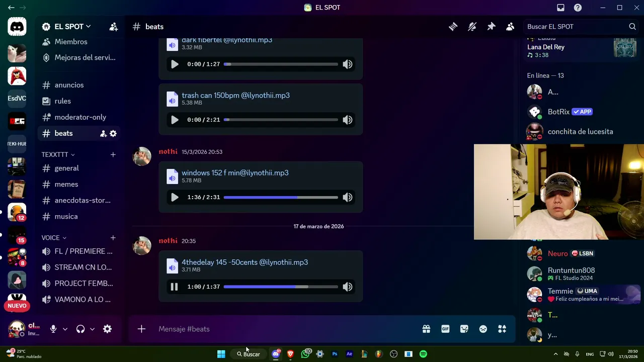Open file link trash can 150bpm mp3
The width and height of the screenshot is (644, 362).
235,95
